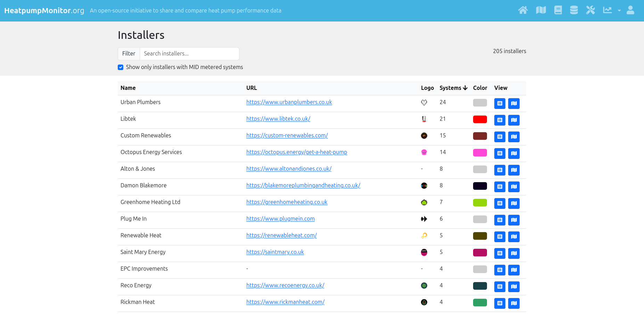644x314 pixels.
Task: Open the tools icon in the navbar
Action: pyautogui.click(x=591, y=10)
